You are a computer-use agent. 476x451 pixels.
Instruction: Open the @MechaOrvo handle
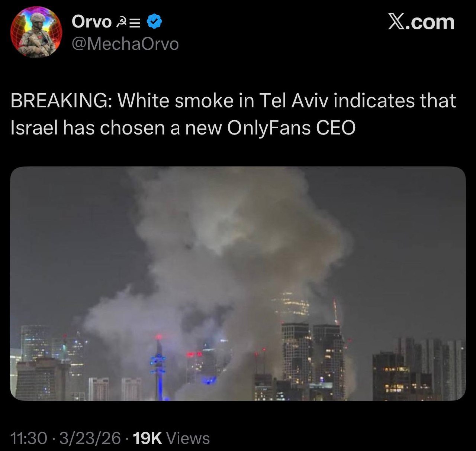[x=125, y=44]
